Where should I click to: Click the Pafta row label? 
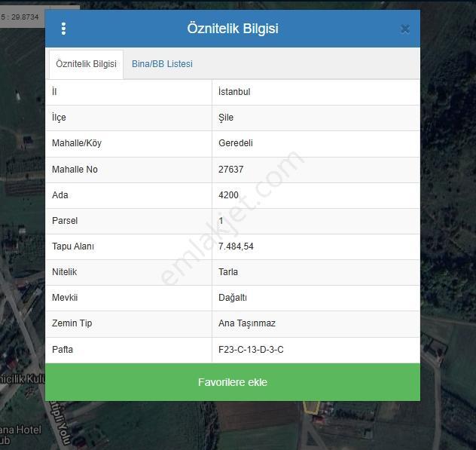[x=63, y=350]
